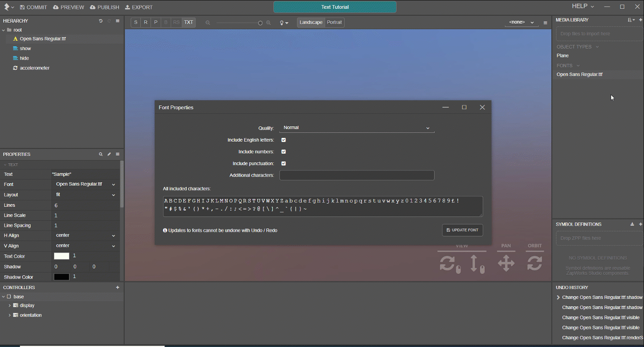Switch to Portrait orientation tab
This screenshot has width=644, height=347.
point(334,22)
